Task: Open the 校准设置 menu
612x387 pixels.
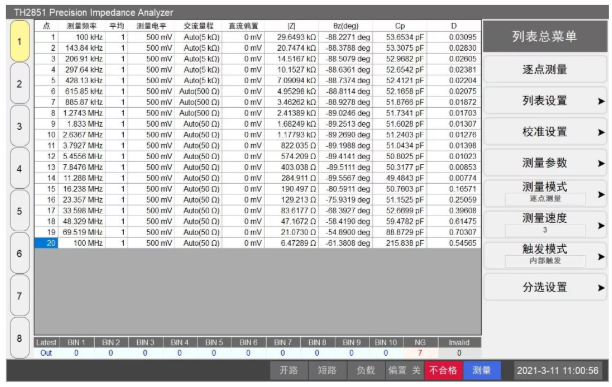Action: (x=545, y=132)
